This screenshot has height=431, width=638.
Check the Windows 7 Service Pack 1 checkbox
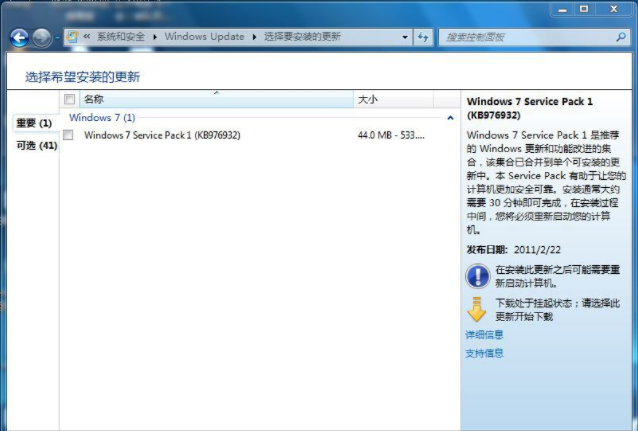tap(69, 134)
